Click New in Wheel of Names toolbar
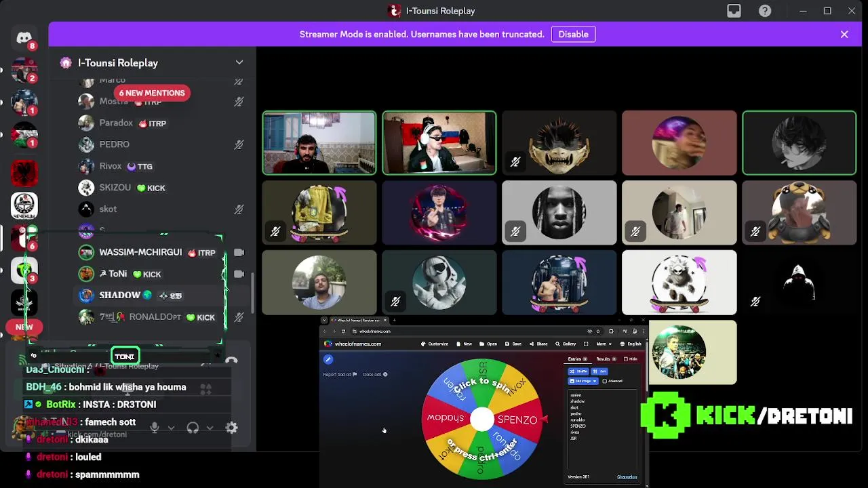 pyautogui.click(x=464, y=344)
